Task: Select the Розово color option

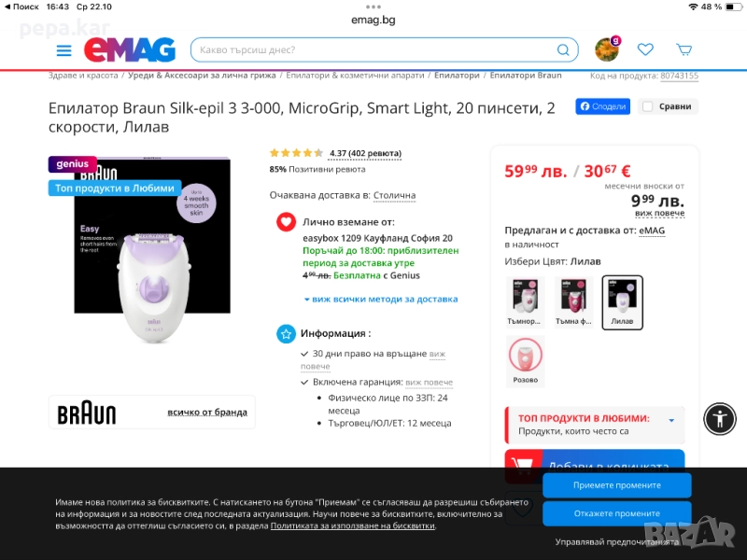Action: 526,360
